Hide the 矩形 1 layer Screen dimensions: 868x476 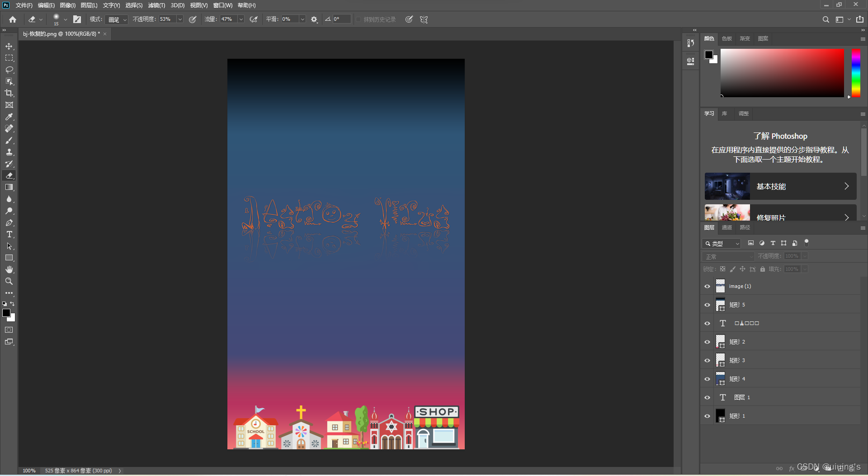pyautogui.click(x=708, y=416)
